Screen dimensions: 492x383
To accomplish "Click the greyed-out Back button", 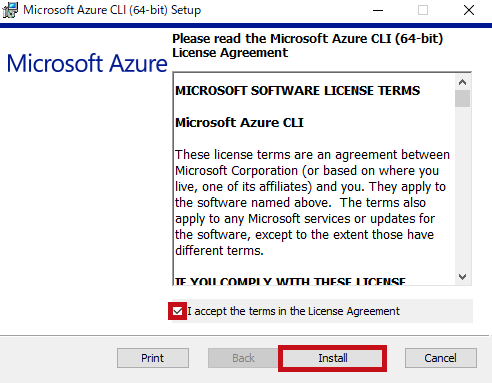I will pos(243,358).
